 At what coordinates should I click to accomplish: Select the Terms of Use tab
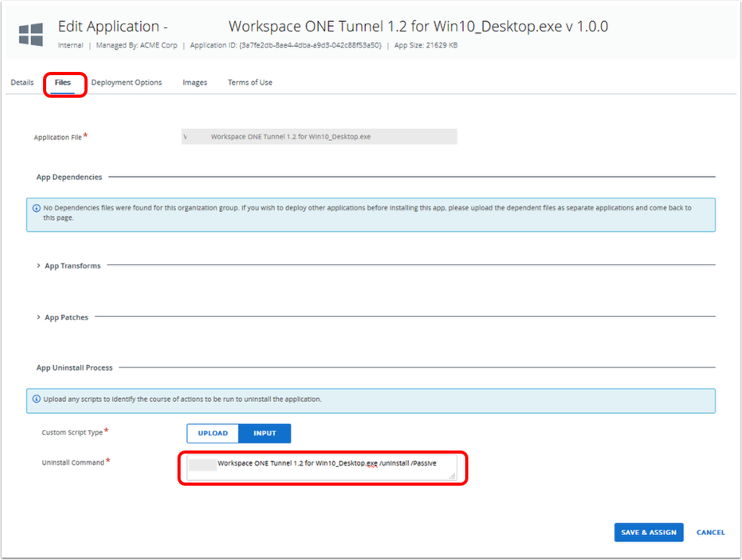coord(250,82)
